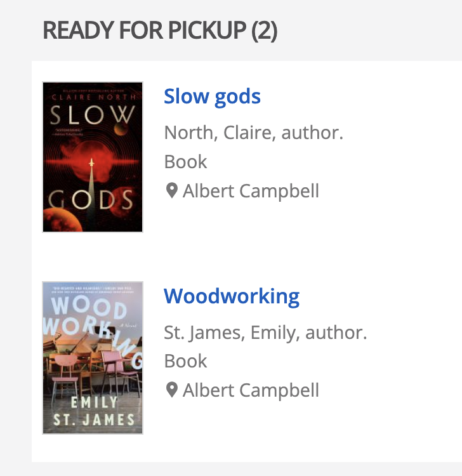Click the Book format label under Slow gods
The image size is (462, 476).
tap(185, 162)
